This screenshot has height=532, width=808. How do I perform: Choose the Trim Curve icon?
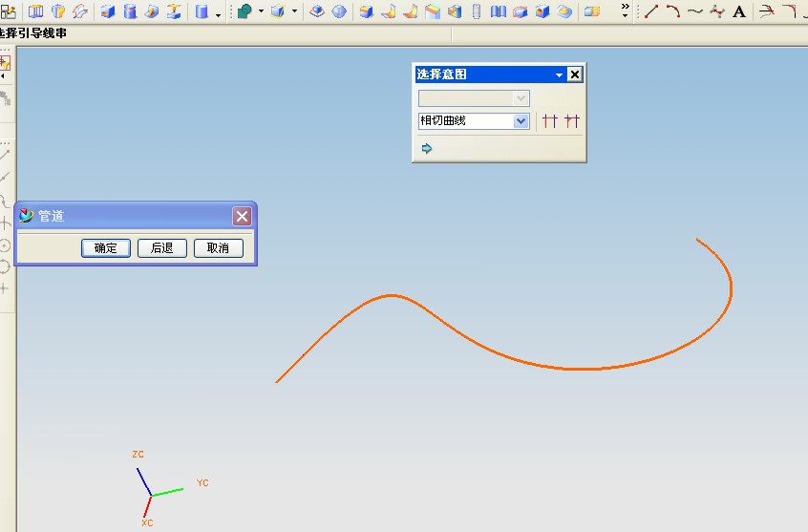pos(767,11)
